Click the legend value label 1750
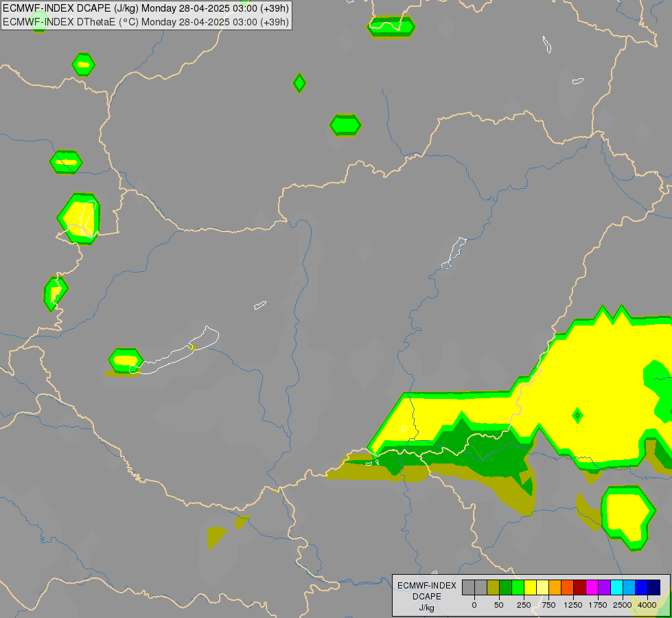This screenshot has height=618, width=672. click(x=598, y=605)
